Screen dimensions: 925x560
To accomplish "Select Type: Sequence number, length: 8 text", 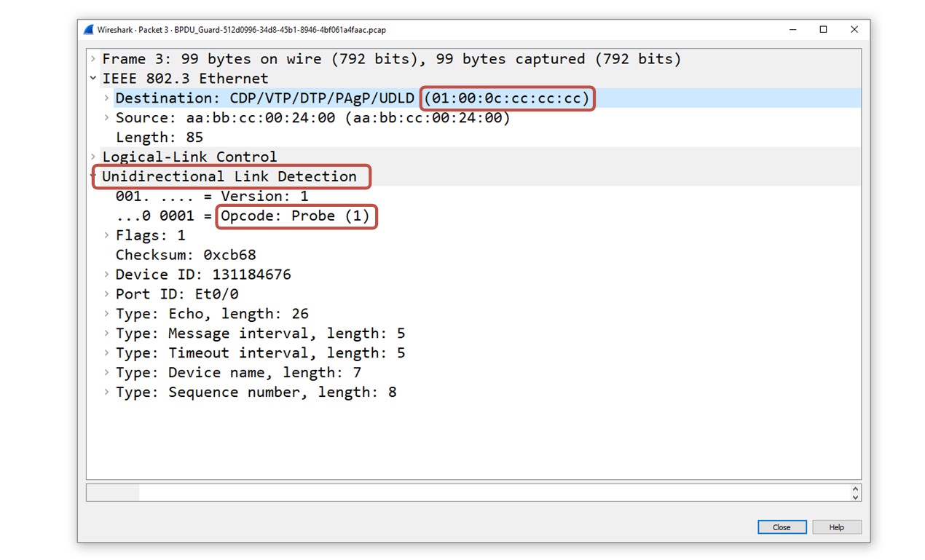I will [256, 393].
